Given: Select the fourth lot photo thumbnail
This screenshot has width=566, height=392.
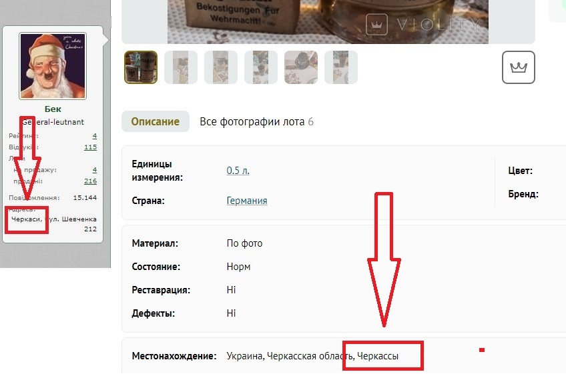Looking at the screenshot, I should pyautogui.click(x=261, y=67).
